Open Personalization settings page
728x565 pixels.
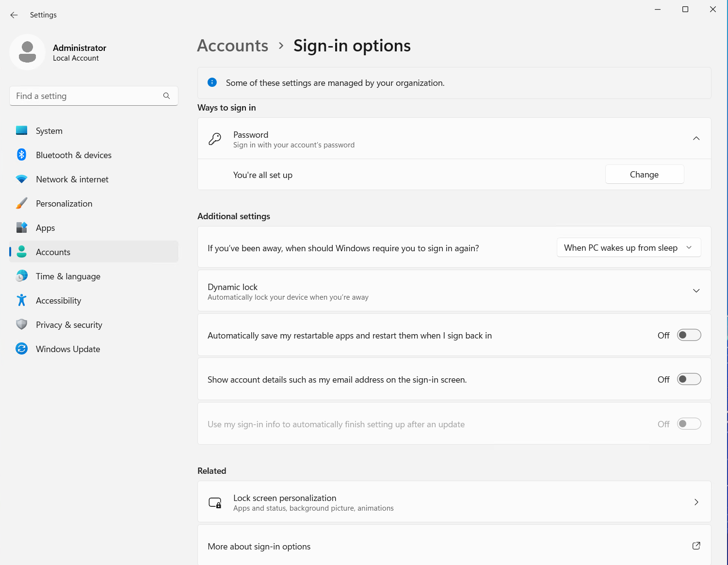tap(94, 203)
